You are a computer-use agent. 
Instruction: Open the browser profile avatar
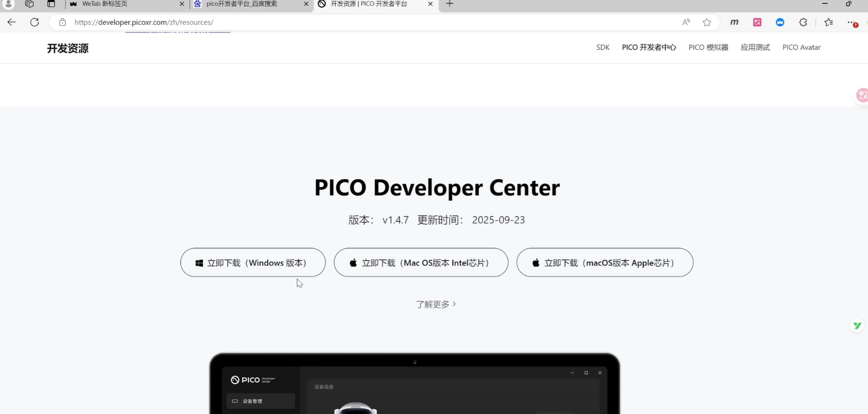pyautogui.click(x=9, y=4)
